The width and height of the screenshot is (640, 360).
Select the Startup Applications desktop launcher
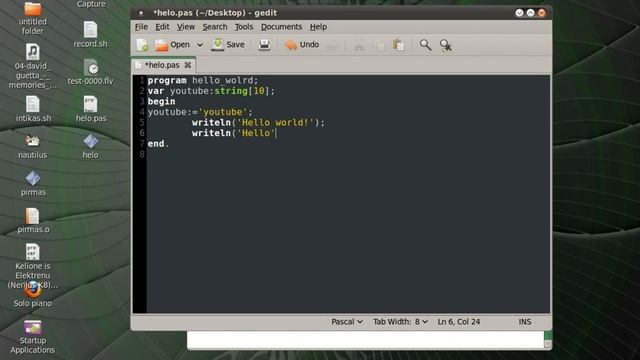(33, 337)
